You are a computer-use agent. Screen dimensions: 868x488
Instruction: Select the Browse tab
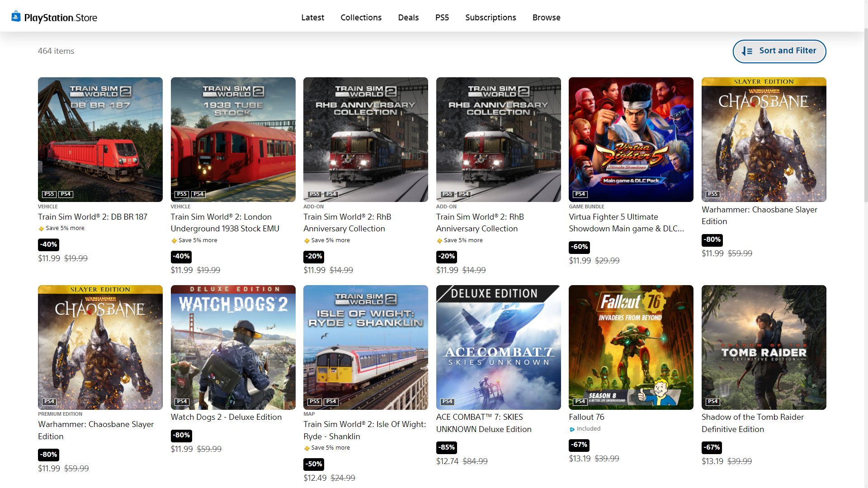(546, 17)
